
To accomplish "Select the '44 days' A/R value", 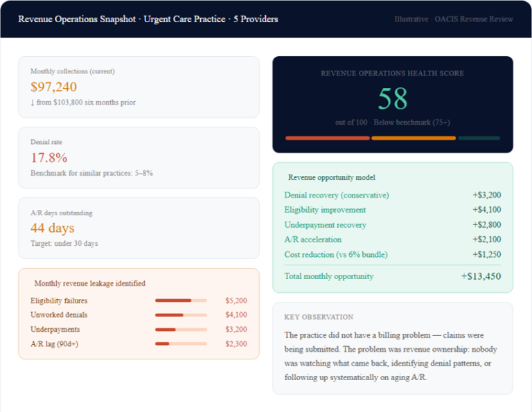I will point(52,228).
